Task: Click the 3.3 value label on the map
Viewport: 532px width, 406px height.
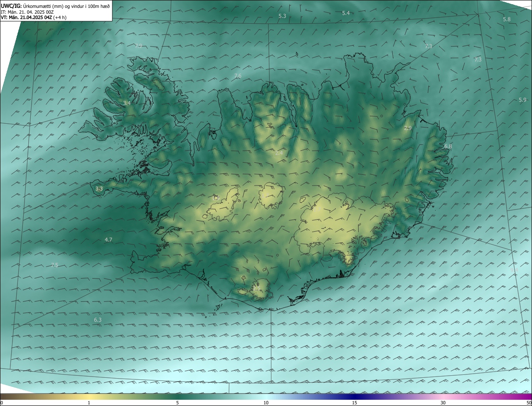Action: 99,189
